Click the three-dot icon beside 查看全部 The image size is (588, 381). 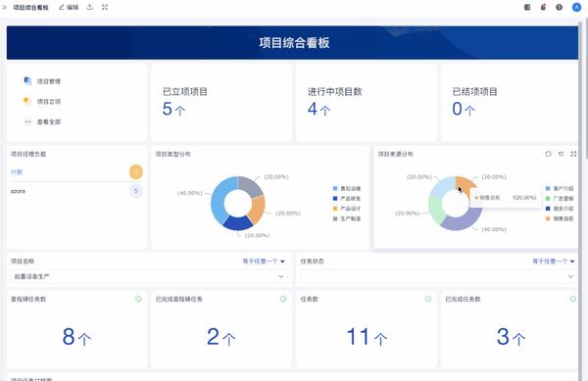pos(27,121)
